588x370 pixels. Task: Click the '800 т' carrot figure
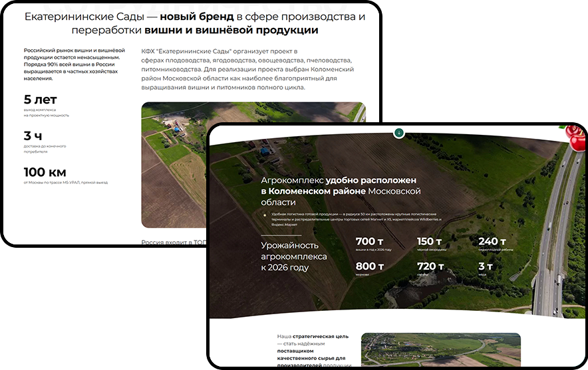point(370,266)
